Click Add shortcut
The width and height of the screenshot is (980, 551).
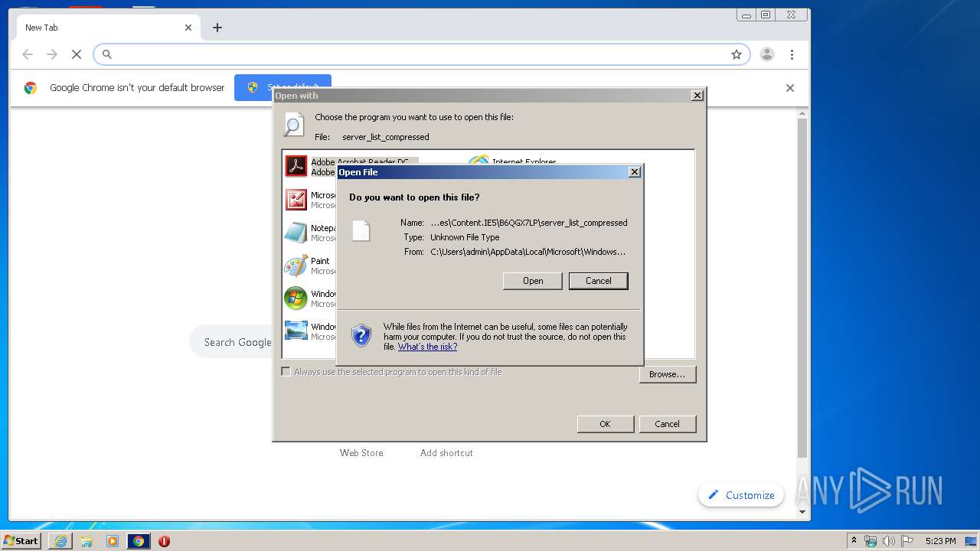pos(446,453)
